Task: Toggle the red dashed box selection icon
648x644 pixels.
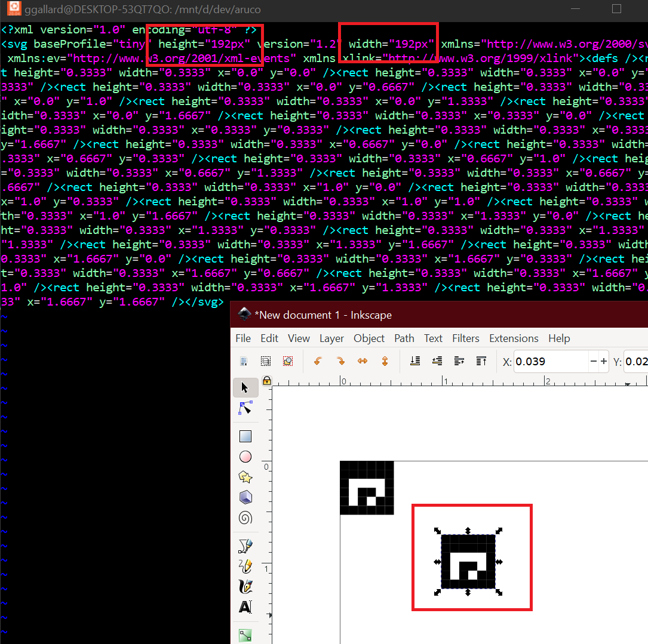Action: [x=288, y=361]
